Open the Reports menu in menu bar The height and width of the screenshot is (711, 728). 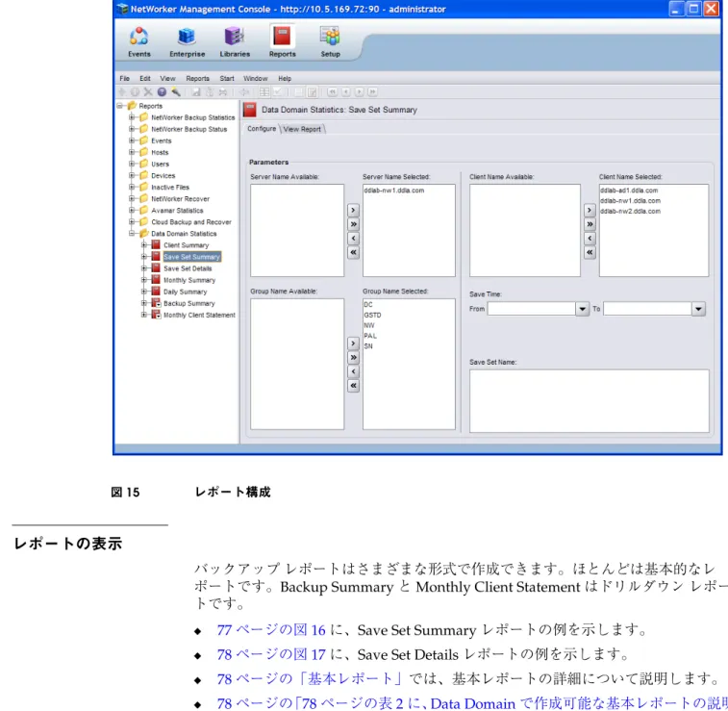point(198,79)
